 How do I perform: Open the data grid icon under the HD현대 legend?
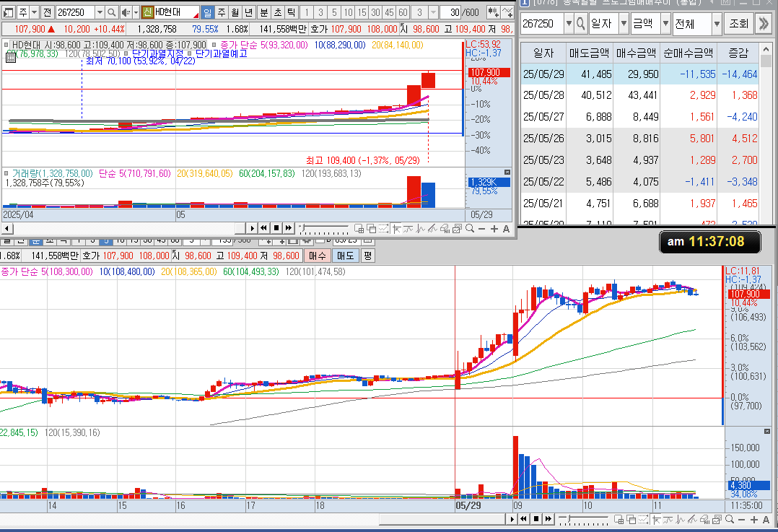tap(10, 58)
